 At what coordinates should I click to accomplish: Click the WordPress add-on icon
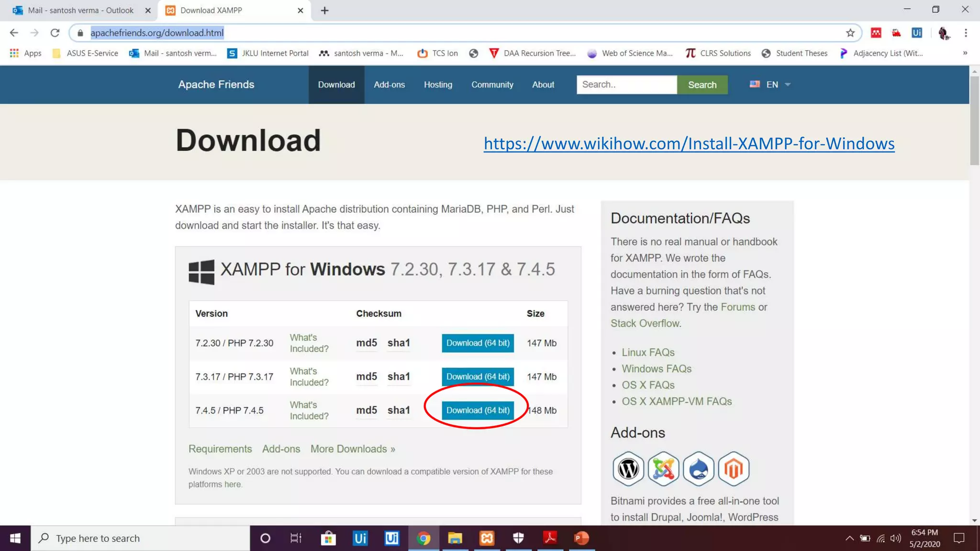(x=628, y=469)
